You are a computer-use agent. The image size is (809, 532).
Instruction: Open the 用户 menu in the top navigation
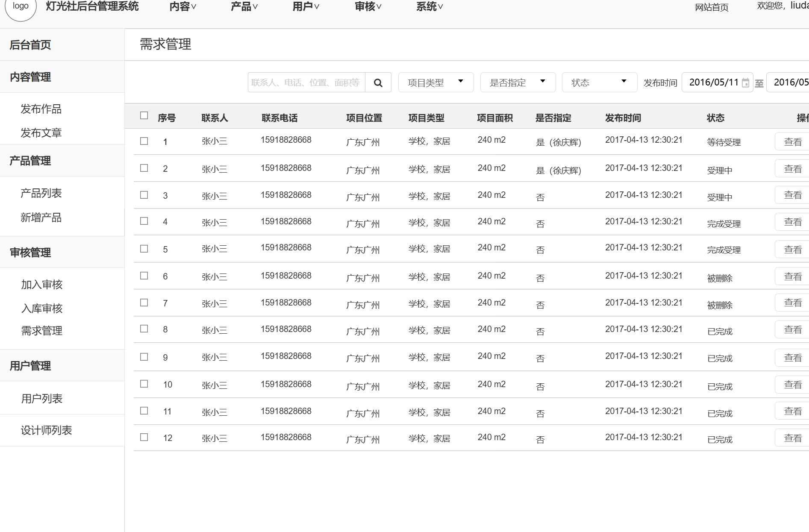point(304,6)
